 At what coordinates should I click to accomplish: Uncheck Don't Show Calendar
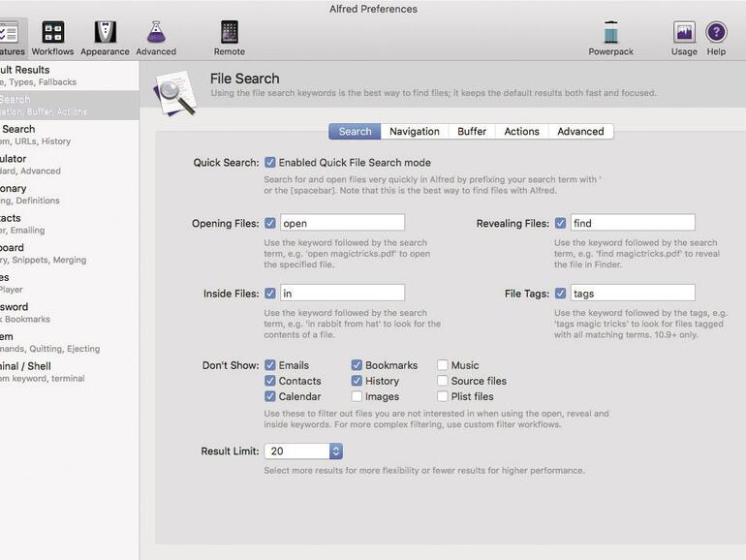269,396
